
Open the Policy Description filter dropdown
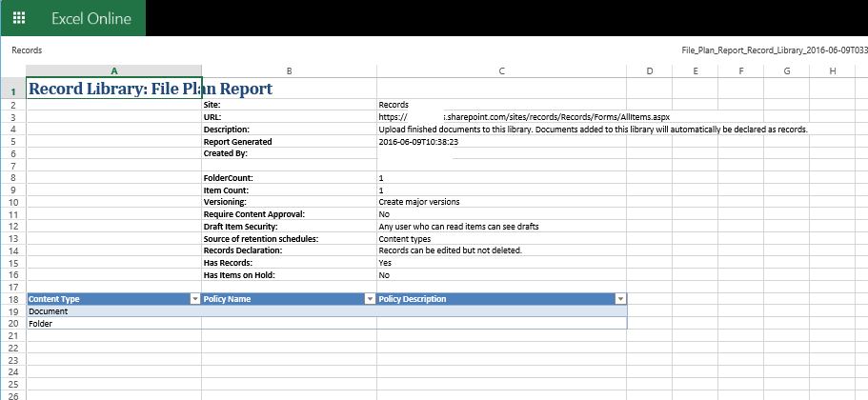pos(620,299)
